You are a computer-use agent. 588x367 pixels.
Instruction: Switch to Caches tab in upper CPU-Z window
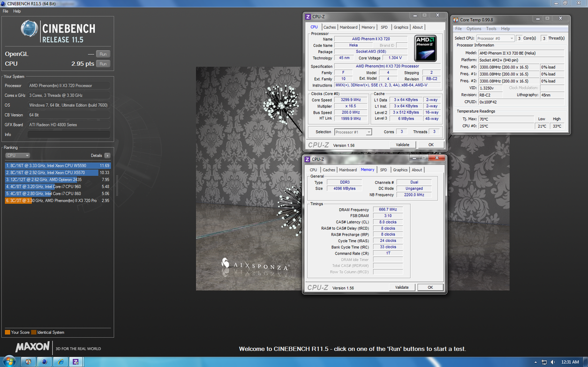click(330, 27)
